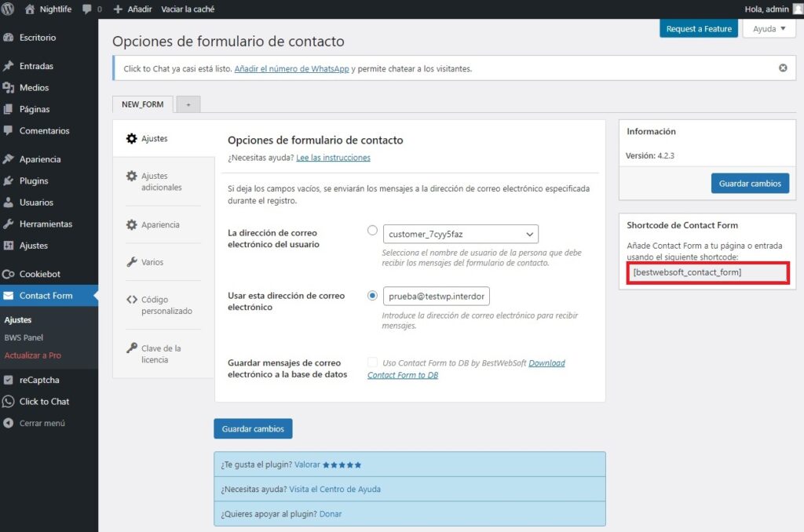Click the admin user avatar icon

coord(798,9)
